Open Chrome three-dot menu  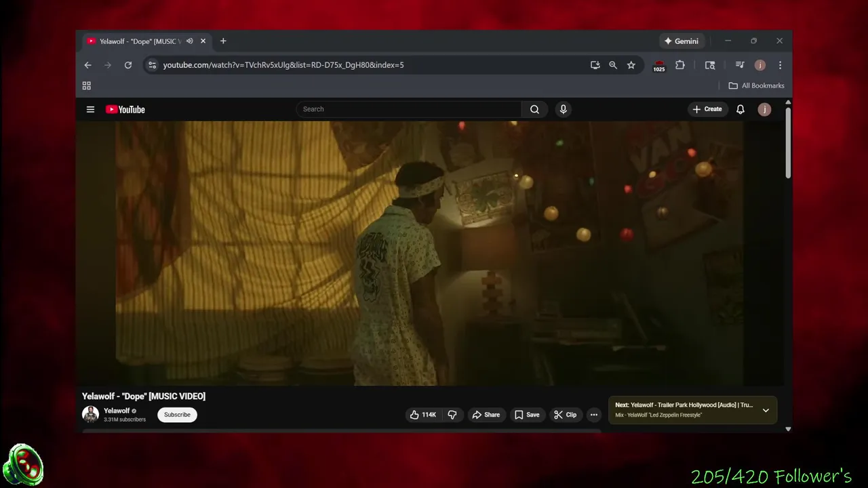click(x=780, y=65)
